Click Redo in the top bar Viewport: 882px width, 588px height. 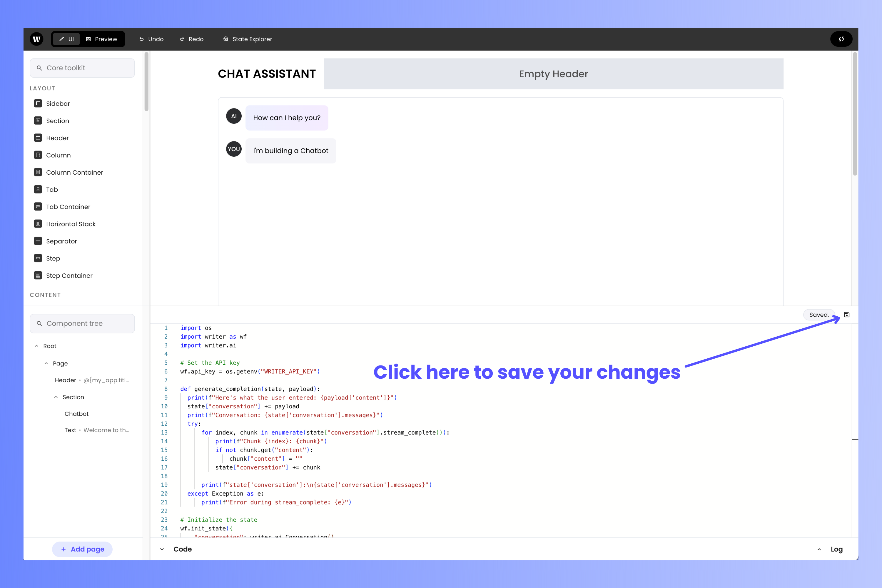tap(192, 39)
